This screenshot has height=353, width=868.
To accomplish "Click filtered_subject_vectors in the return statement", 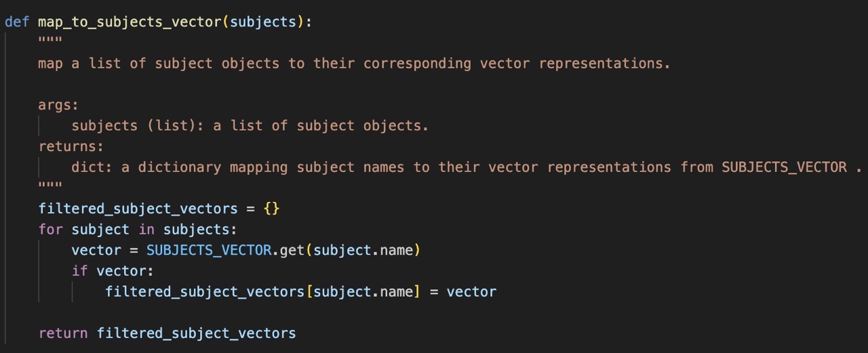I will (197, 333).
